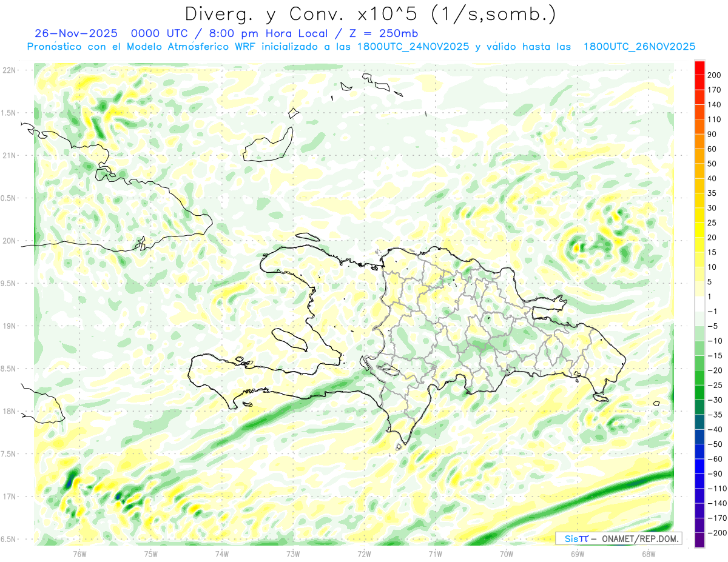Click the "-170" colorbar label

(717, 518)
